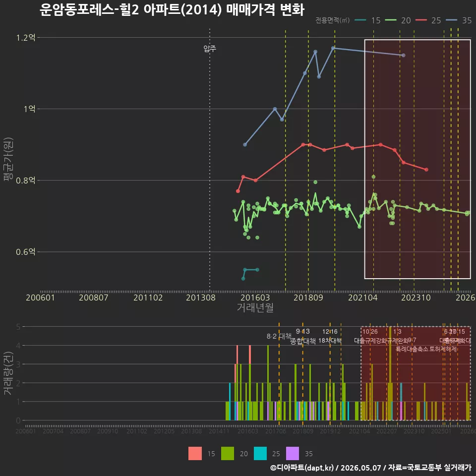This screenshot has height=476, width=476.
Task: Click the 10·26 대출규제강화 policy annotation
Action: tap(371, 336)
